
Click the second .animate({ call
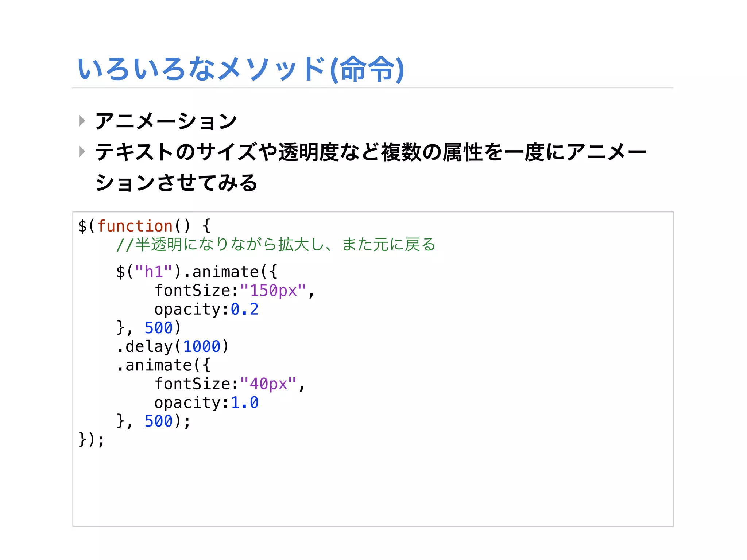tap(163, 365)
